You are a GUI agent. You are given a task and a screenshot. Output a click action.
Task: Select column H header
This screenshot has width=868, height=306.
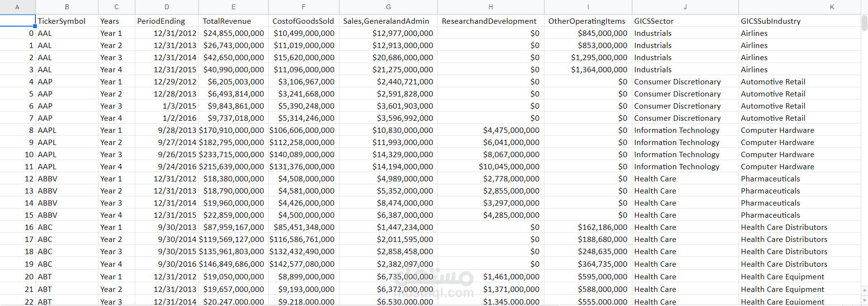pos(491,7)
